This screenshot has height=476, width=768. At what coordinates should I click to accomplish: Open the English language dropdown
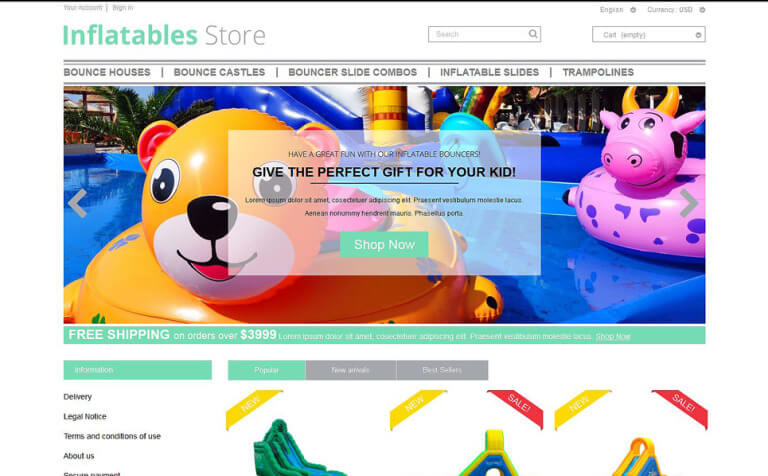[x=618, y=10]
